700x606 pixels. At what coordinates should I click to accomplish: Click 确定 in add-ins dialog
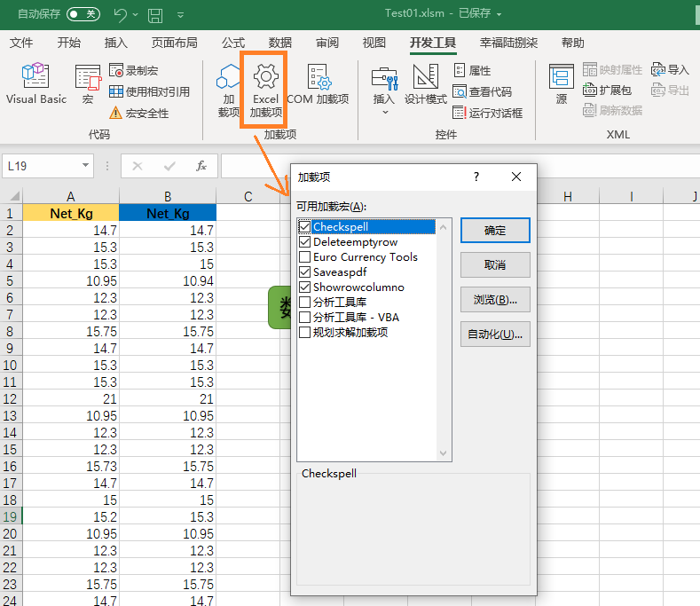[x=495, y=231]
